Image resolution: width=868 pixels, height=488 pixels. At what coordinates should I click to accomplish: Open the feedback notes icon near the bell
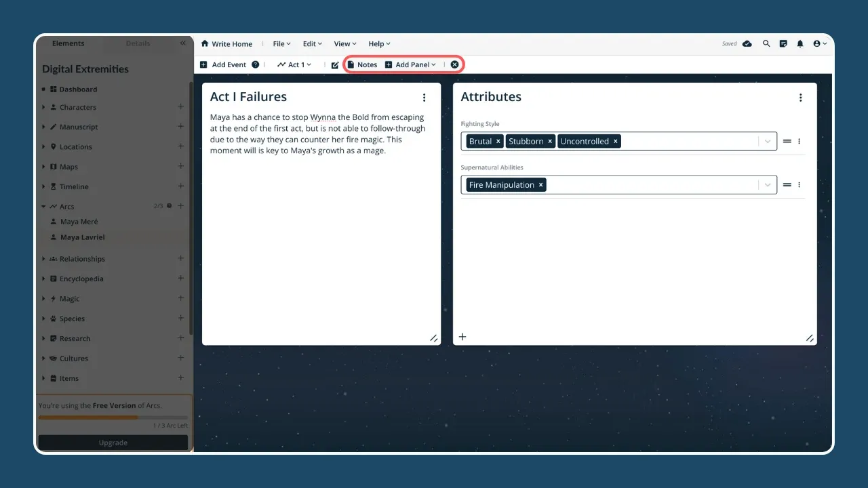coord(783,43)
